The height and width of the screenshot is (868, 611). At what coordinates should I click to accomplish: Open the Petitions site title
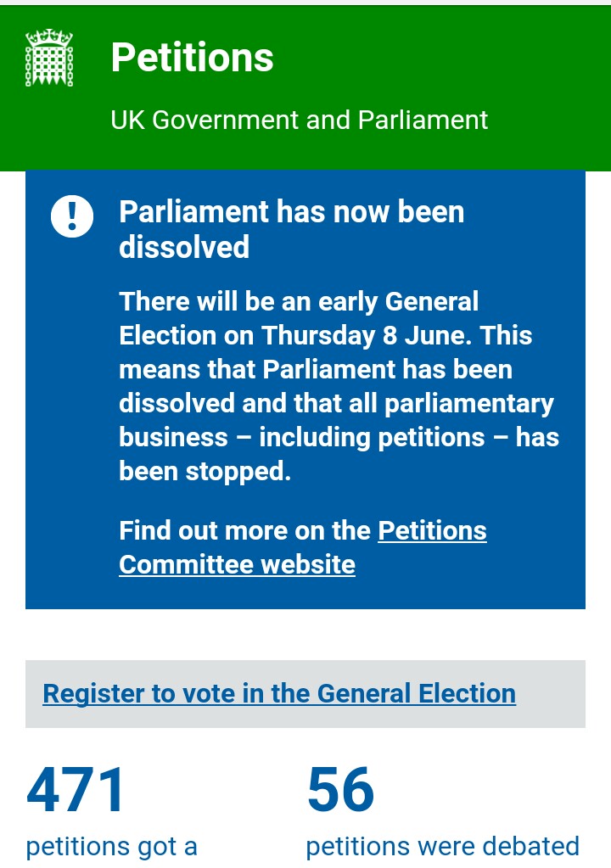tap(192, 58)
